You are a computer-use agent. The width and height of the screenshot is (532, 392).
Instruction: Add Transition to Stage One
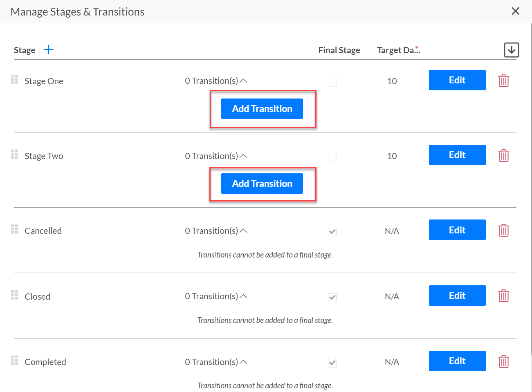coord(262,109)
